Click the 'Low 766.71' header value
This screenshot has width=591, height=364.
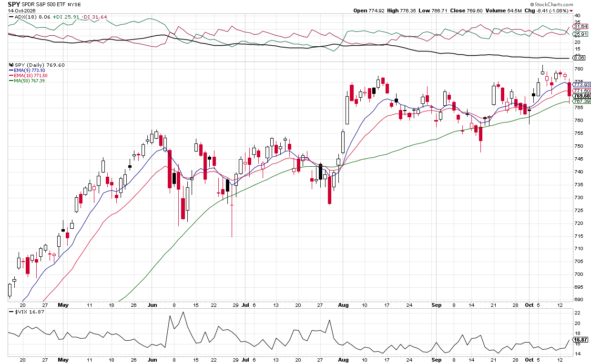tap(432, 10)
